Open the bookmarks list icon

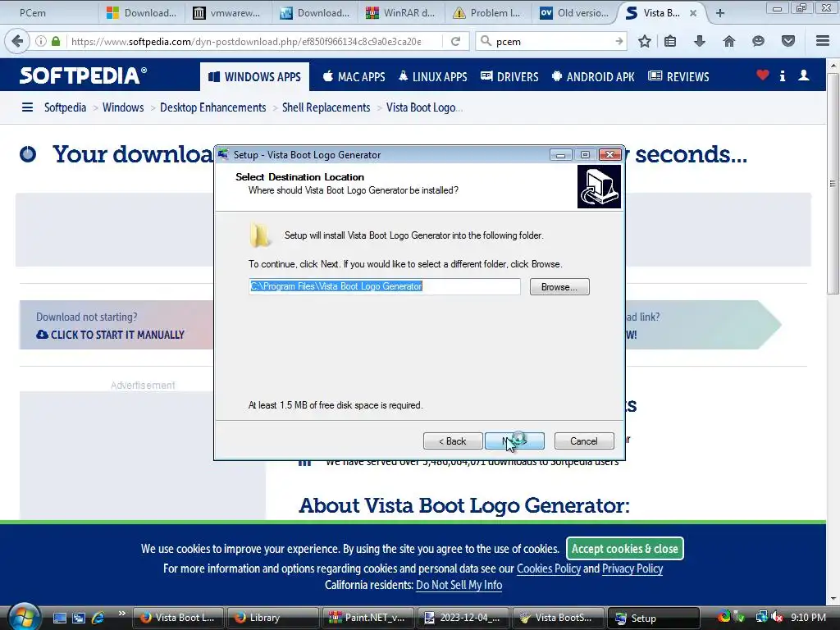(670, 41)
